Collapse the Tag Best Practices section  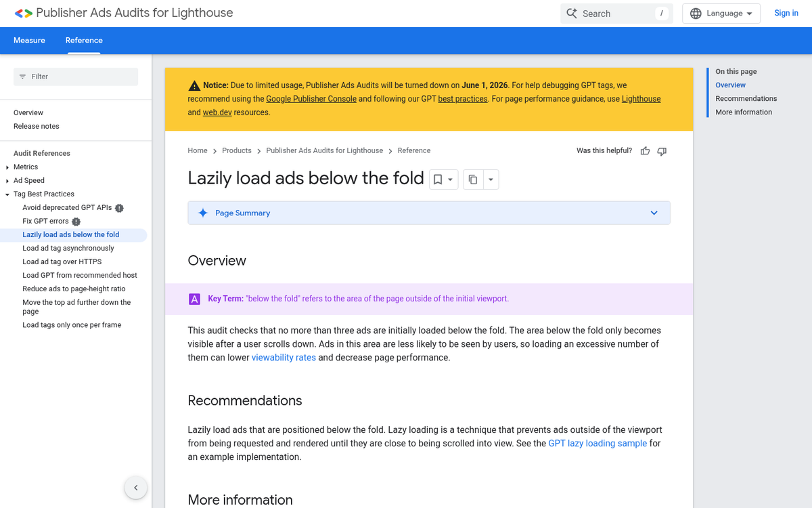pyautogui.click(x=8, y=194)
